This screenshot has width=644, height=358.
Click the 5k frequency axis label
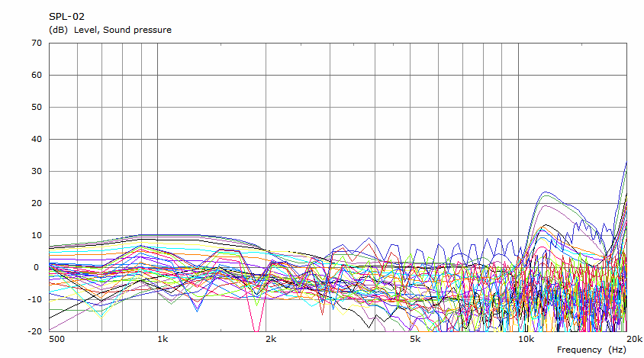click(415, 339)
